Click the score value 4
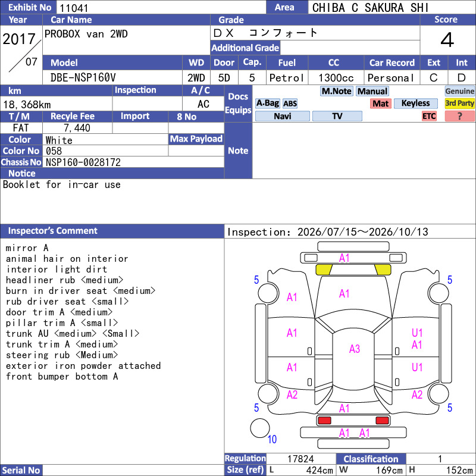Screen dimensions: 476x476 pyautogui.click(x=447, y=40)
